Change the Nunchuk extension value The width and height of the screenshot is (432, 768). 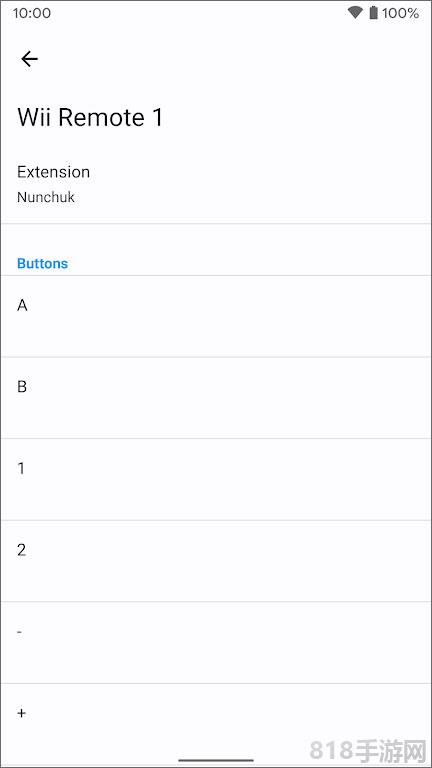[46, 197]
